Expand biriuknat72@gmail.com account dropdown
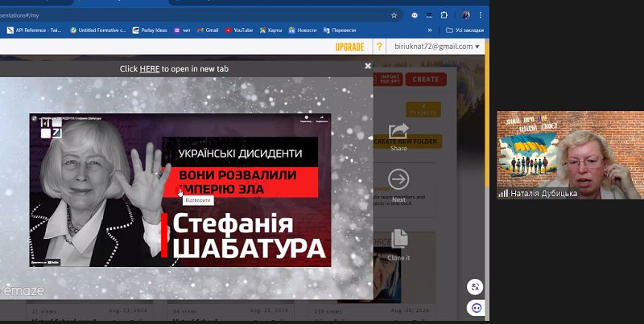 point(436,47)
